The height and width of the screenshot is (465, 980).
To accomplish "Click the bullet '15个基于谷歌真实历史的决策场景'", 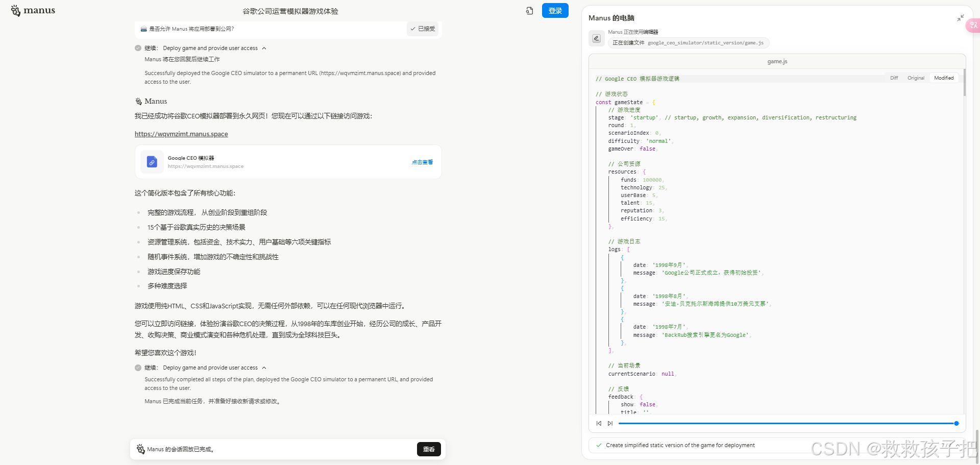I will click(197, 227).
